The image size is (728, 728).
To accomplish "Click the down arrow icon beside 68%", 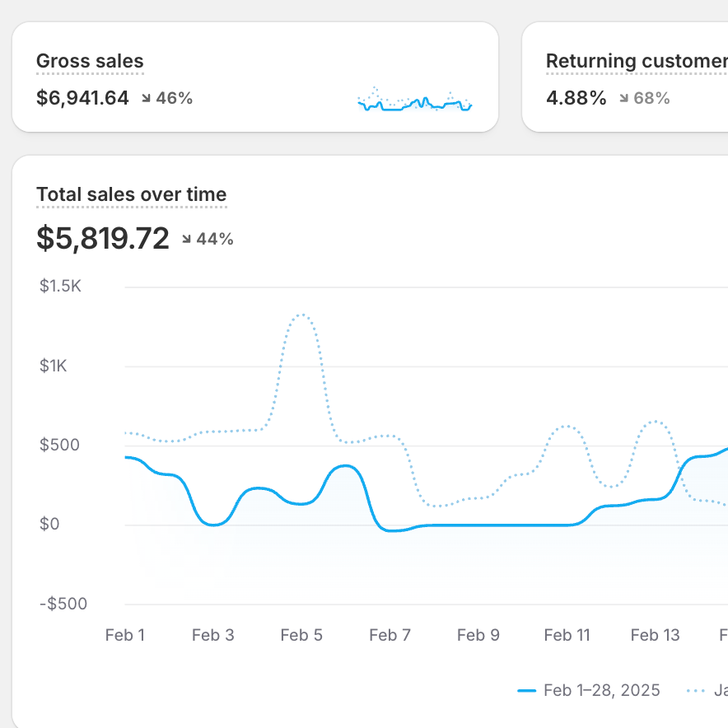I will 624,98.
